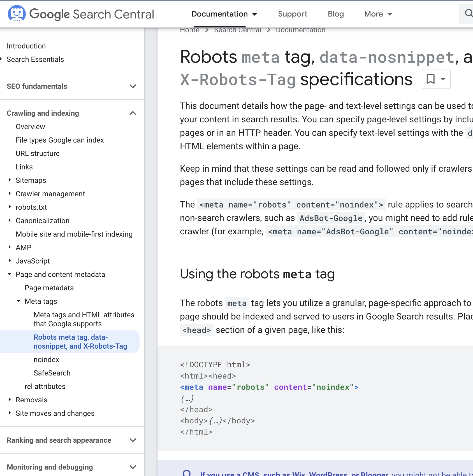Expand Ranking and search appearance section
The image size is (473, 476).
click(72, 440)
